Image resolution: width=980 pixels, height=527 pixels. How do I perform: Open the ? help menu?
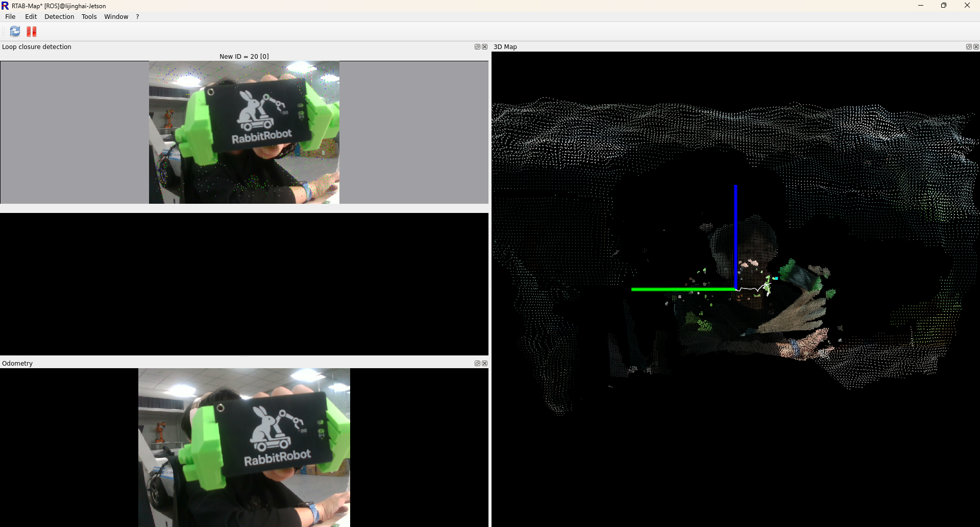point(137,17)
